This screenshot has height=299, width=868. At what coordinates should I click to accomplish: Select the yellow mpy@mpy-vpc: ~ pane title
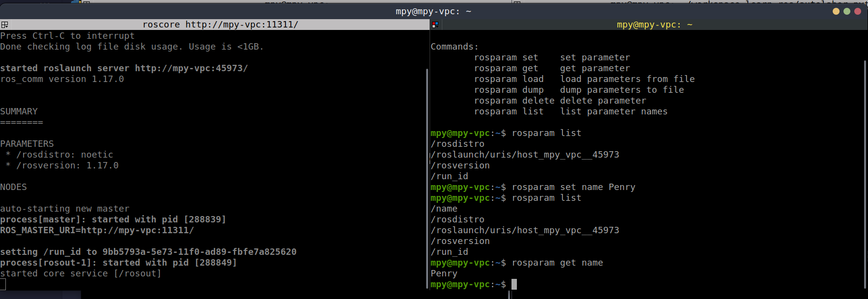(x=654, y=25)
